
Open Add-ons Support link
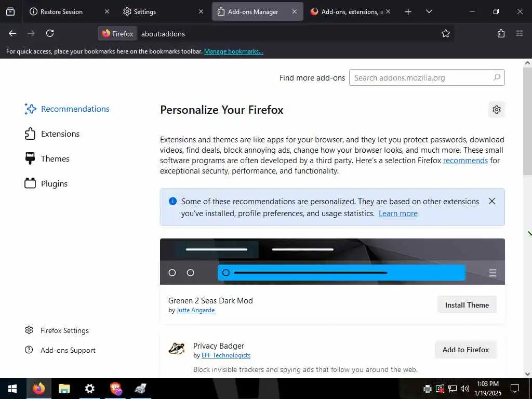[60, 350]
